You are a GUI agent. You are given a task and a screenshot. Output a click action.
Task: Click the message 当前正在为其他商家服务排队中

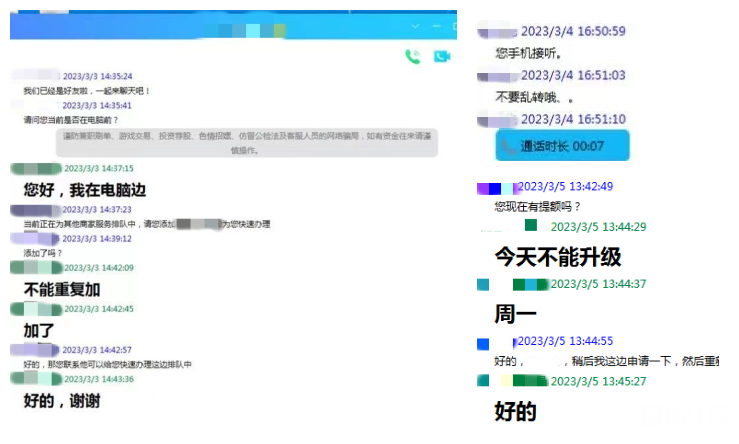point(146,224)
